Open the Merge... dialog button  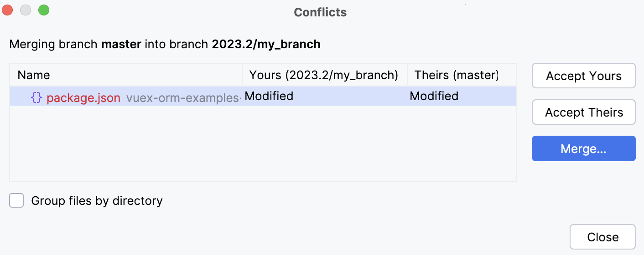(583, 148)
